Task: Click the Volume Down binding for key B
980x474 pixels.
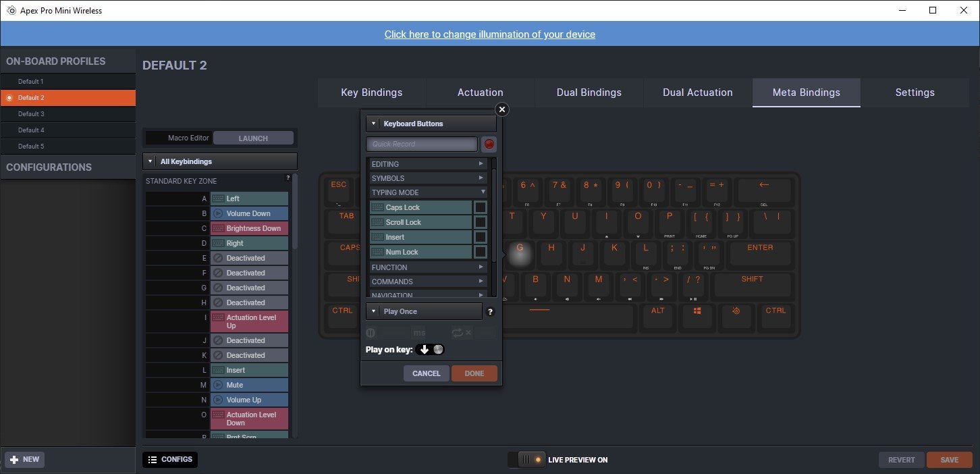Action: click(x=249, y=213)
